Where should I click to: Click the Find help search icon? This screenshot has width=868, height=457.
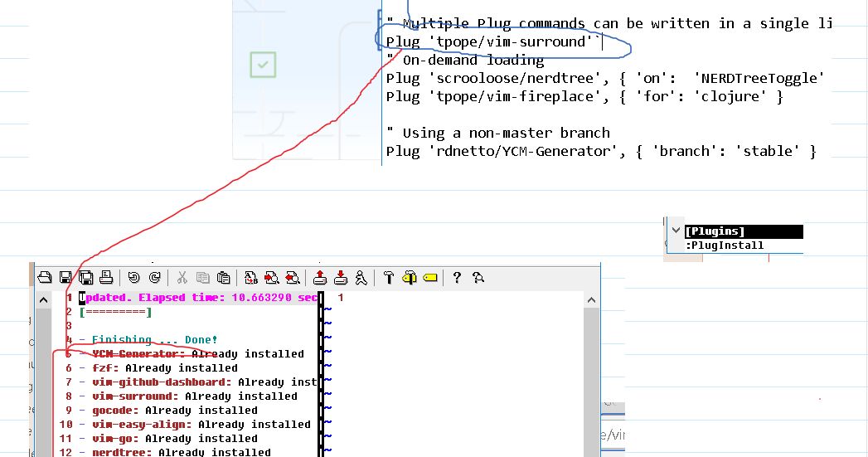pyautogui.click(x=478, y=278)
